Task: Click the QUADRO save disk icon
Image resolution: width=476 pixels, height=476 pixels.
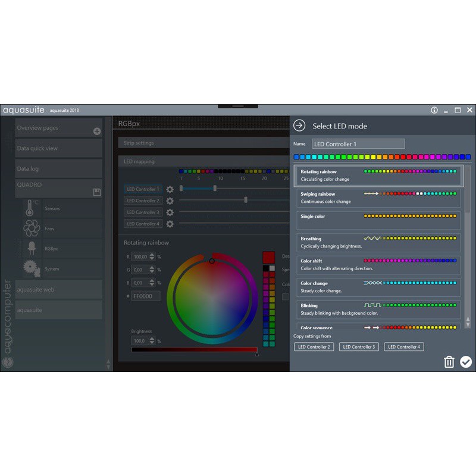Action: pos(96,192)
